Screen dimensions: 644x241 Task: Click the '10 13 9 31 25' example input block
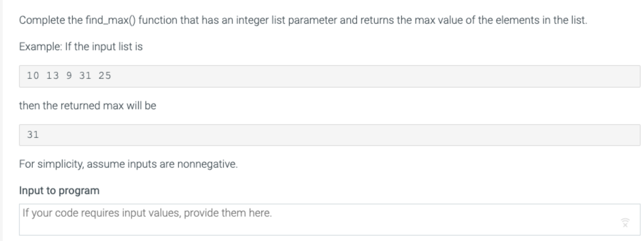329,76
